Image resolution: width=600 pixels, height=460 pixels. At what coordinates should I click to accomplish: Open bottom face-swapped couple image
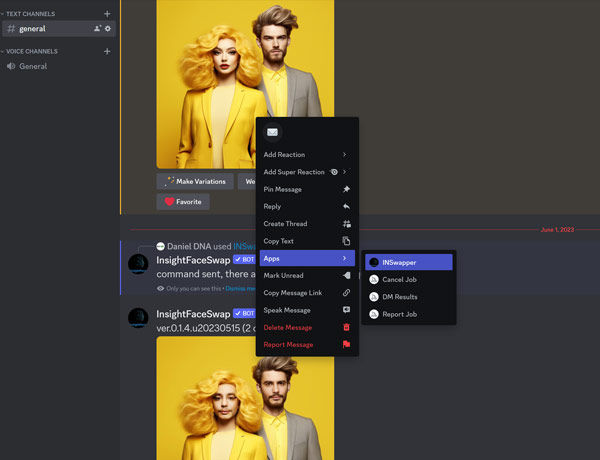tap(245, 398)
